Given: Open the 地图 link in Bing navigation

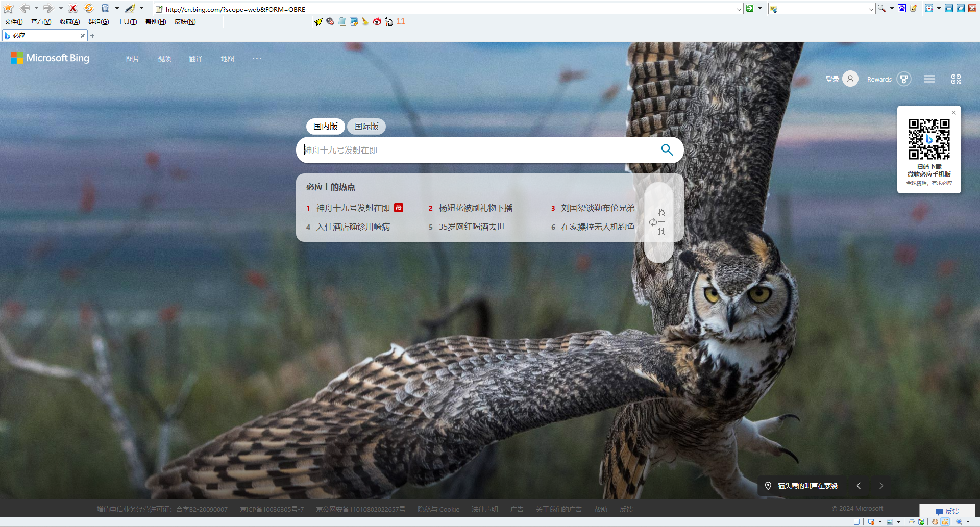Looking at the screenshot, I should [228, 59].
